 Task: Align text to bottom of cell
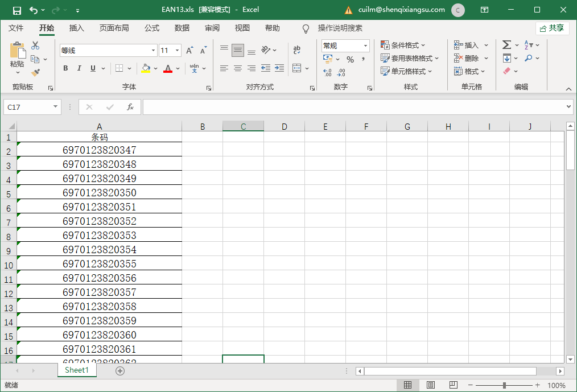pos(252,52)
